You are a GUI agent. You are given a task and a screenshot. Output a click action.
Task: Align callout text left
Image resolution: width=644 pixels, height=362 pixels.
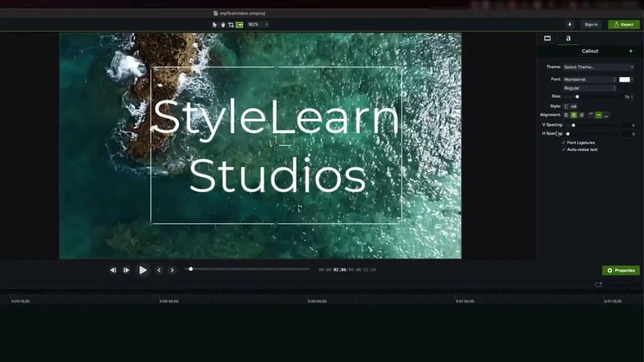tap(566, 115)
